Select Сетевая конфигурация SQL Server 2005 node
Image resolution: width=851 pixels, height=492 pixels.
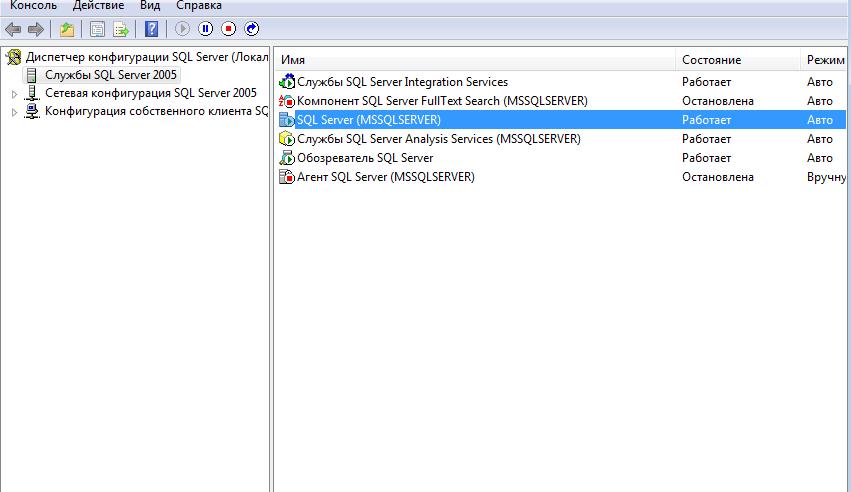pyautogui.click(x=151, y=93)
